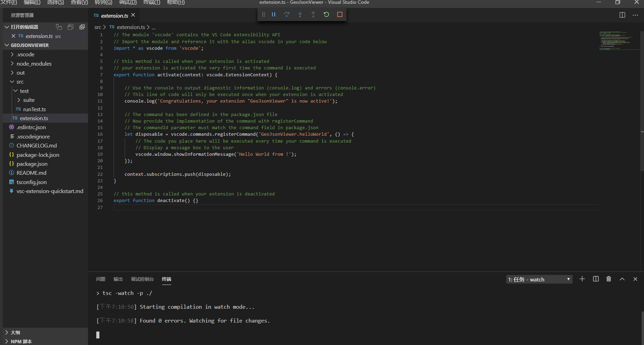Screen dimensions: 644x345
Task: Collapse the src folder
Action: coord(20,82)
